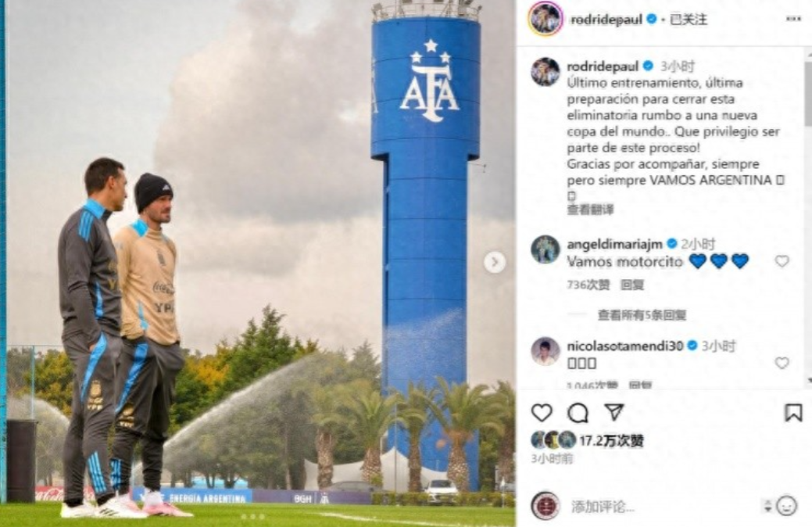The width and height of the screenshot is (812, 527).
Task: Open comments via the speech bubble icon
Action: (x=578, y=413)
